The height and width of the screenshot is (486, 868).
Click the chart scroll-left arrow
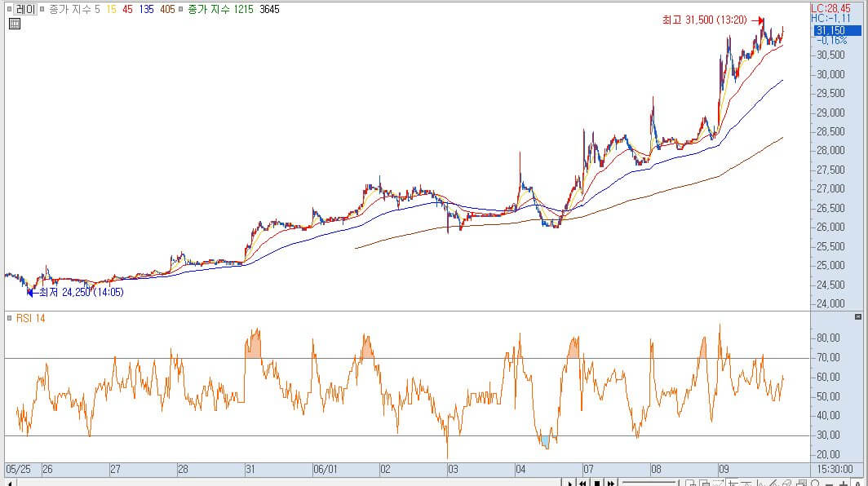coord(10,483)
